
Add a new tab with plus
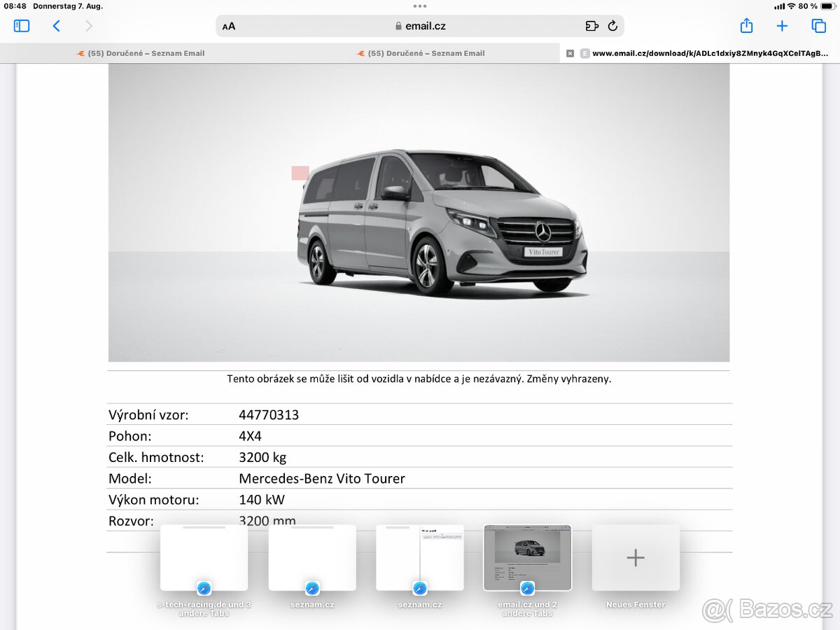(782, 26)
